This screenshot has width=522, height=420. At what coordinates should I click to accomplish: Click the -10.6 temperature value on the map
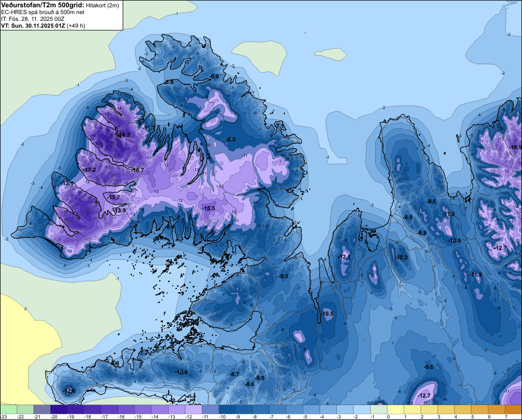(182, 372)
